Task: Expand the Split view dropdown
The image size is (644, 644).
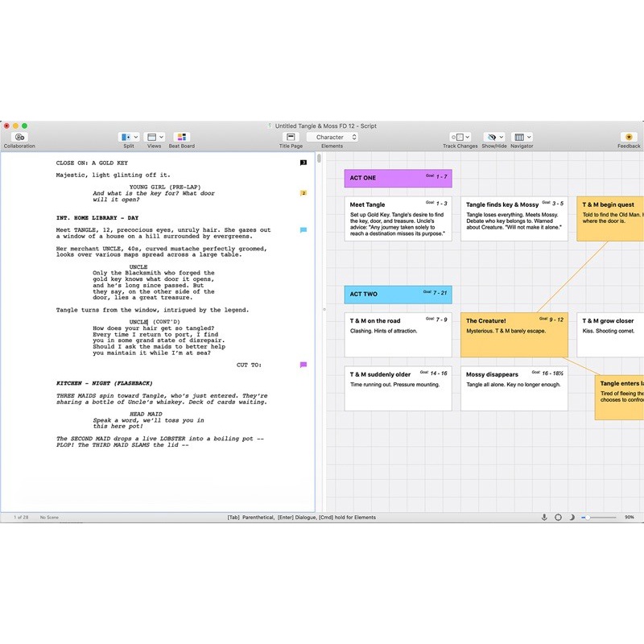Action: tap(129, 138)
